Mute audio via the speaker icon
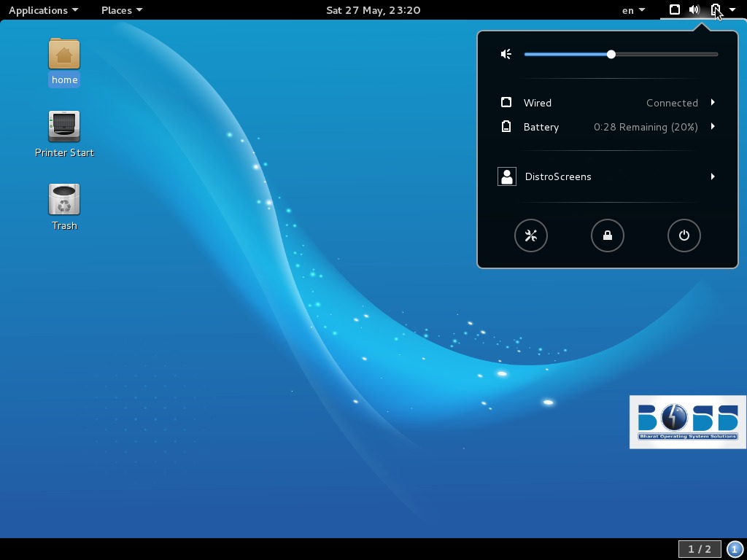 (506, 54)
